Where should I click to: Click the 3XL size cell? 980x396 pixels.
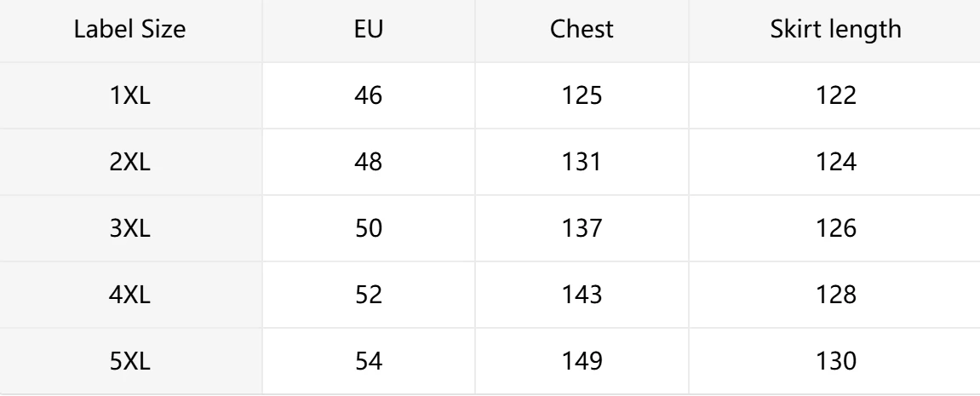coord(130,228)
